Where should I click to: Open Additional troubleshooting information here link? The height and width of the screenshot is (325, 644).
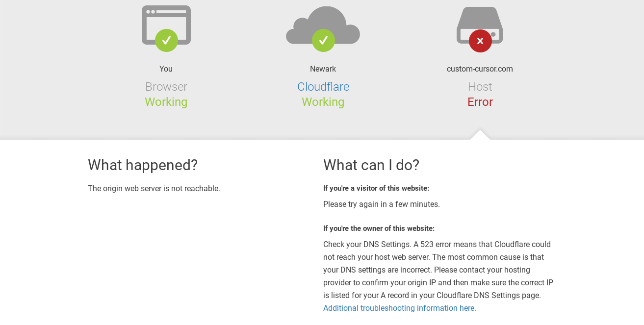coord(400,308)
